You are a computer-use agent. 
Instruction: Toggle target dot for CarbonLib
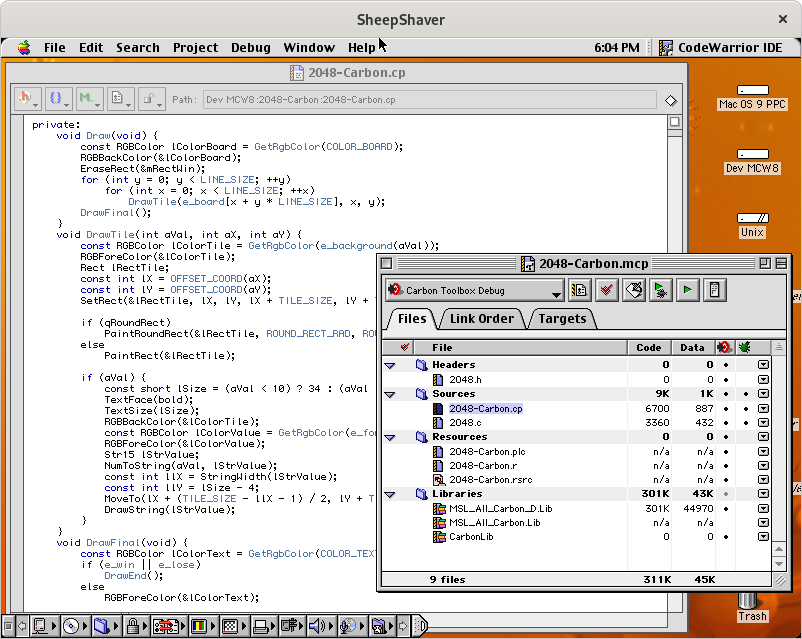pos(726,537)
